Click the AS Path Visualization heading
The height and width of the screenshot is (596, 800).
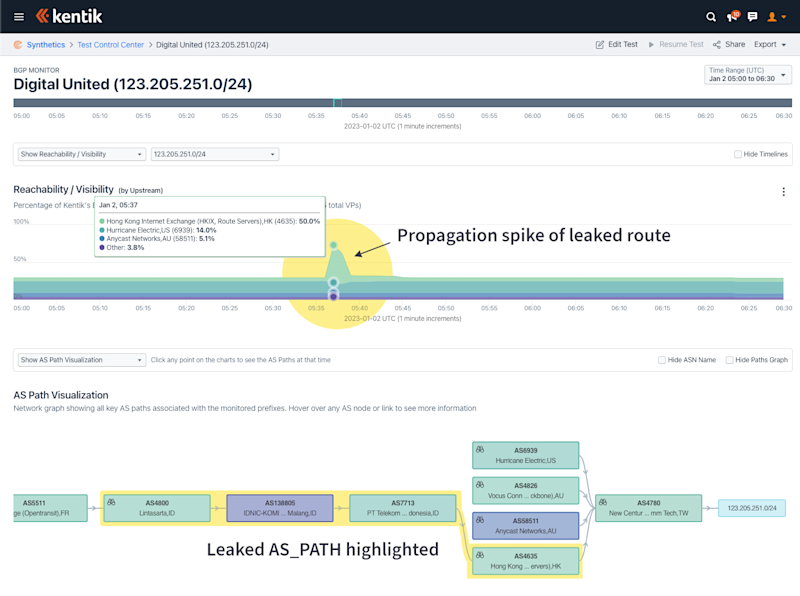coord(61,395)
